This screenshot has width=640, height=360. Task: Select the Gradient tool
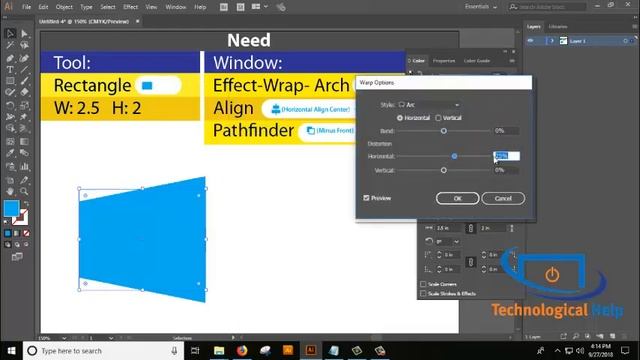pyautogui.click(x=24, y=142)
